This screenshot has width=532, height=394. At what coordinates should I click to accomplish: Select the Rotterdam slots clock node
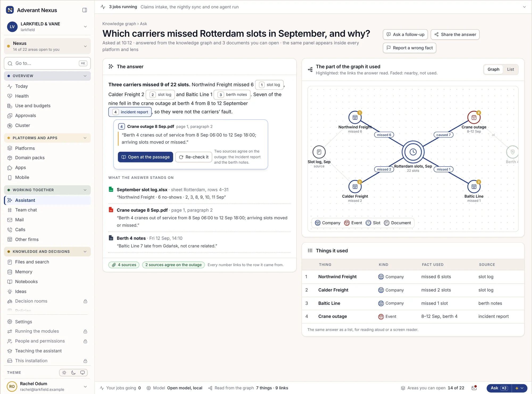coord(413,152)
